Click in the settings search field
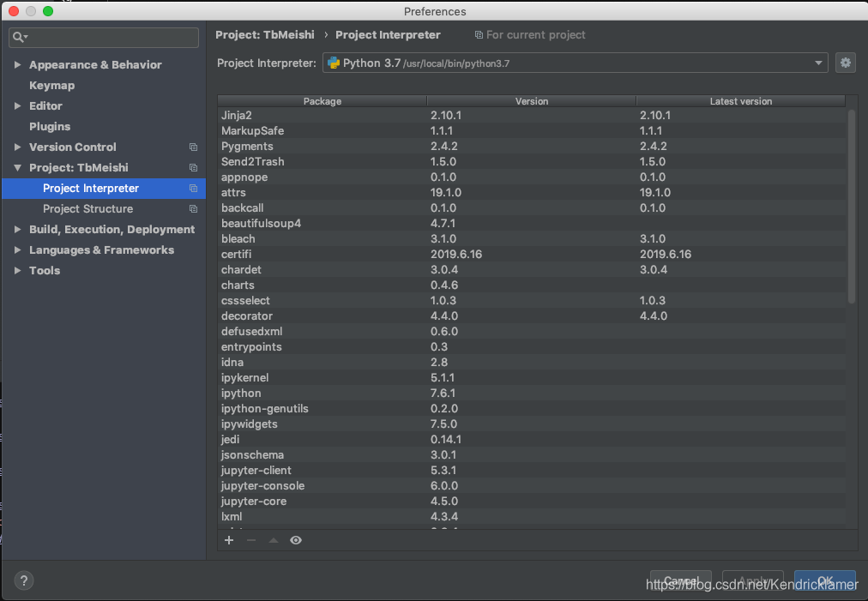The height and width of the screenshot is (601, 868). pyautogui.click(x=104, y=37)
